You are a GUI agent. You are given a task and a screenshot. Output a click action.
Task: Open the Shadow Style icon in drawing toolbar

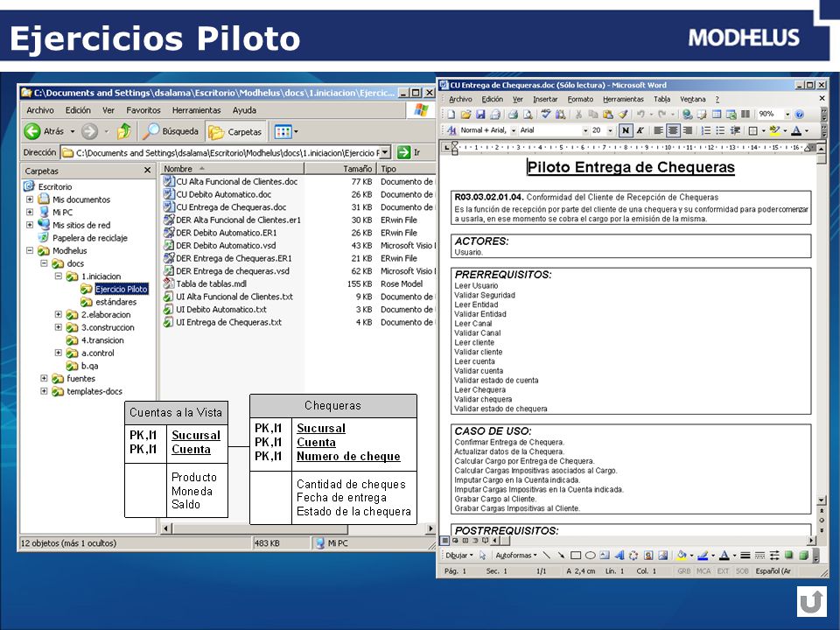tap(788, 556)
